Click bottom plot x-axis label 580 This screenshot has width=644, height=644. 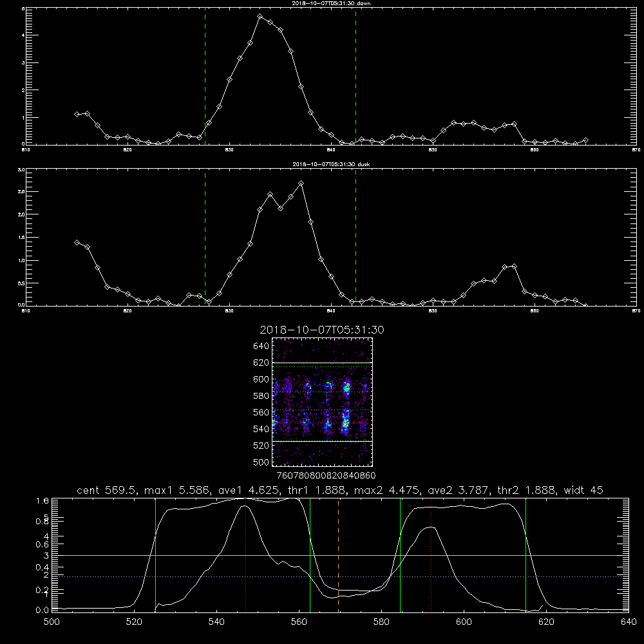click(381, 622)
